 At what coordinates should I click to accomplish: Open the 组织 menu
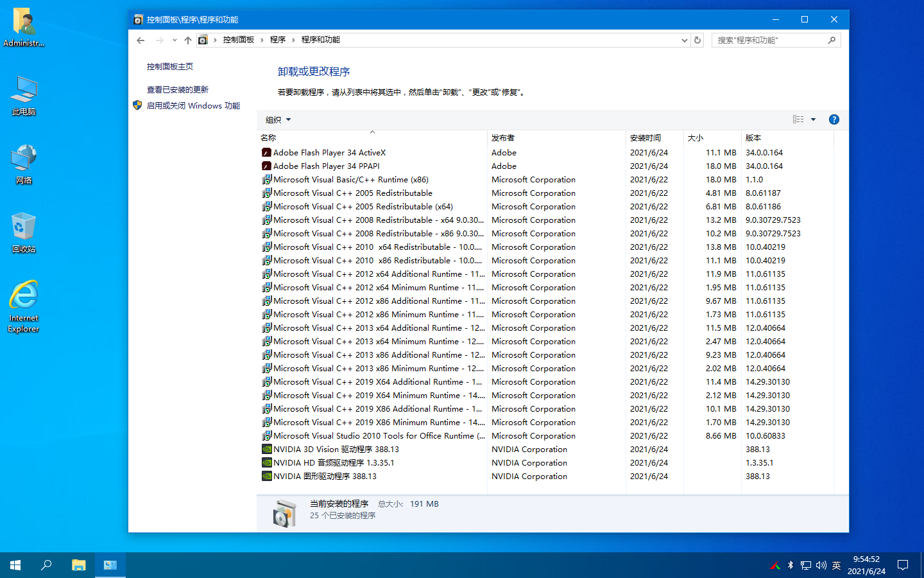[278, 119]
